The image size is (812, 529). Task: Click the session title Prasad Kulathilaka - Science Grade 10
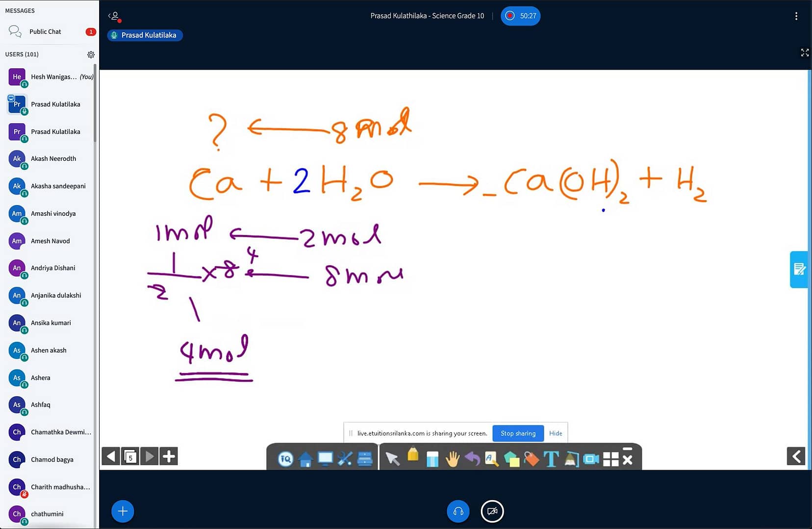427,16
